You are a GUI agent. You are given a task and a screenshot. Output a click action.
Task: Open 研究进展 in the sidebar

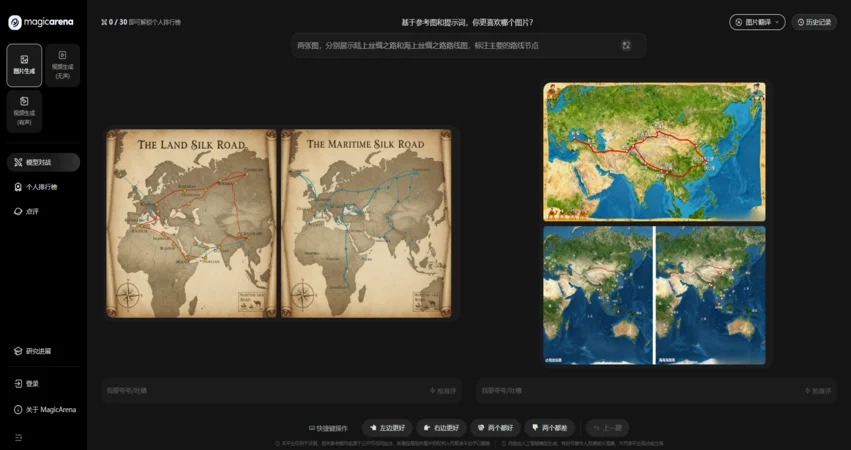tap(43, 351)
